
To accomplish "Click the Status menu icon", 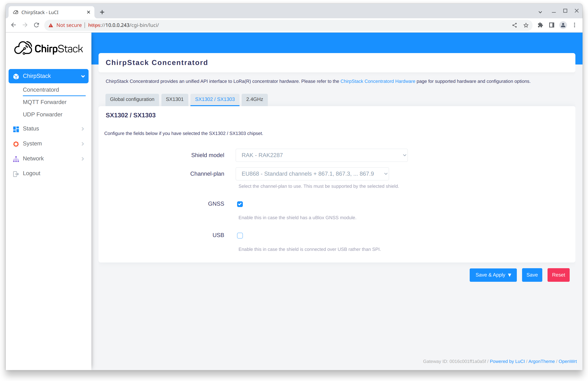I will (15, 129).
